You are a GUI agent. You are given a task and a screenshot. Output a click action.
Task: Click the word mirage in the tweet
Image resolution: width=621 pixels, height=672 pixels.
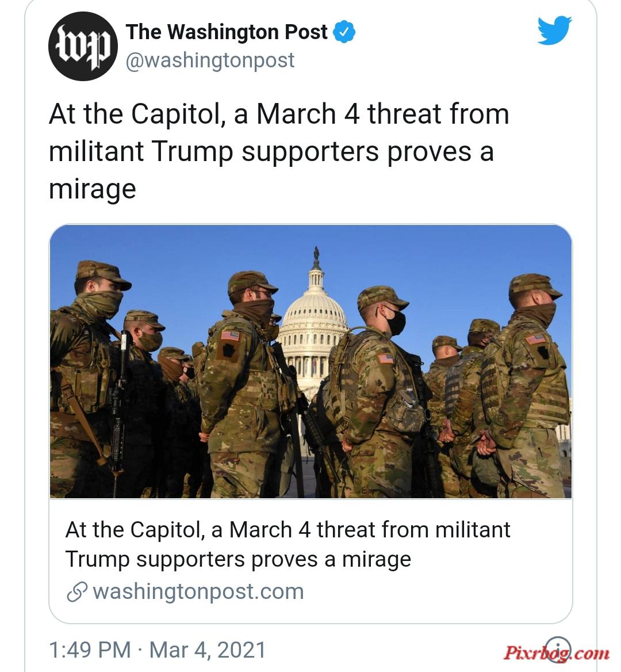point(93,189)
